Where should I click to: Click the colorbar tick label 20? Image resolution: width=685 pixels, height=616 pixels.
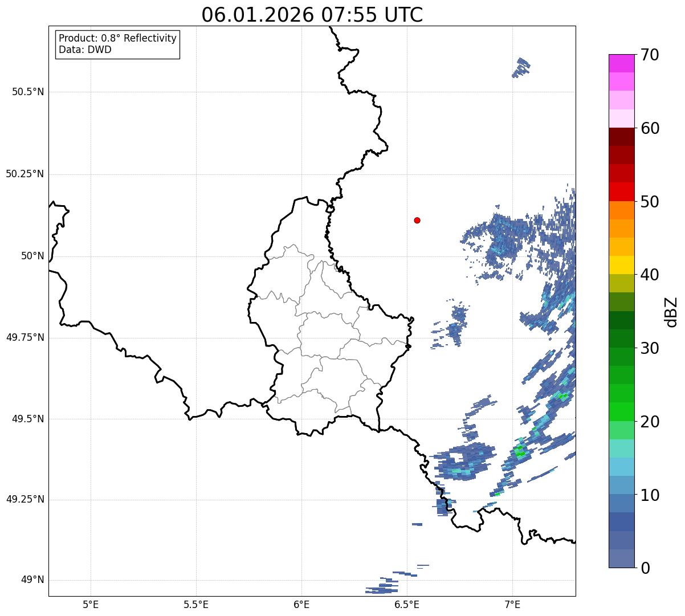[x=649, y=422]
